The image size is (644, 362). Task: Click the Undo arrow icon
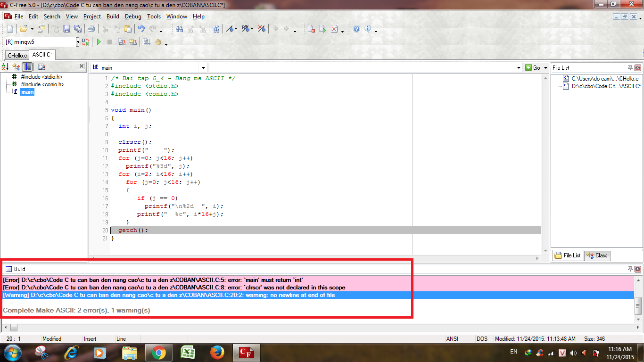coord(140,29)
